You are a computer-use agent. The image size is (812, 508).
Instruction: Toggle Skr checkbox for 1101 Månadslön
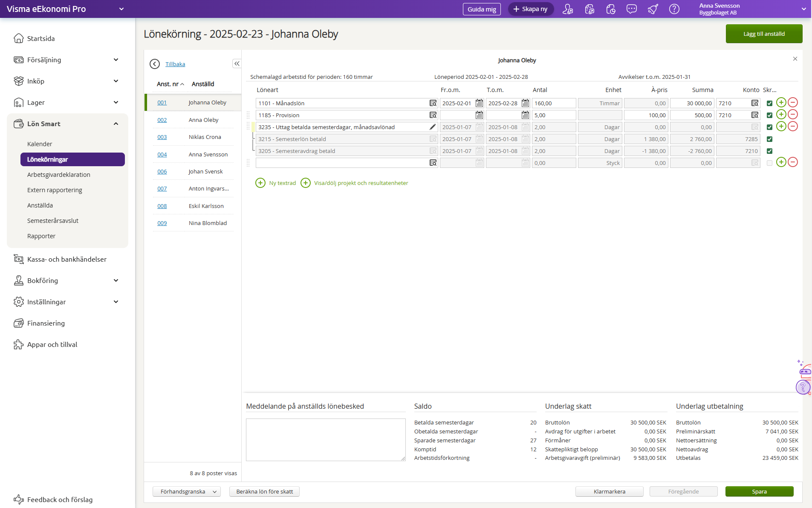769,103
